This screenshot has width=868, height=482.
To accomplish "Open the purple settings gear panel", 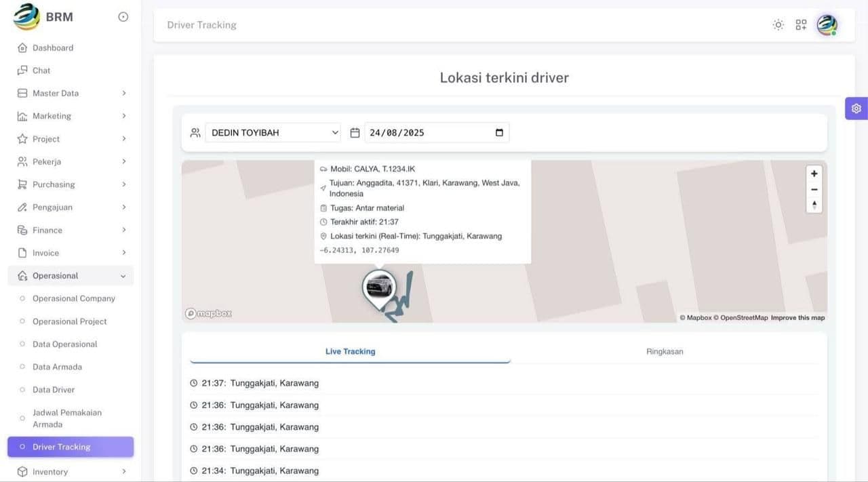I will 856,108.
